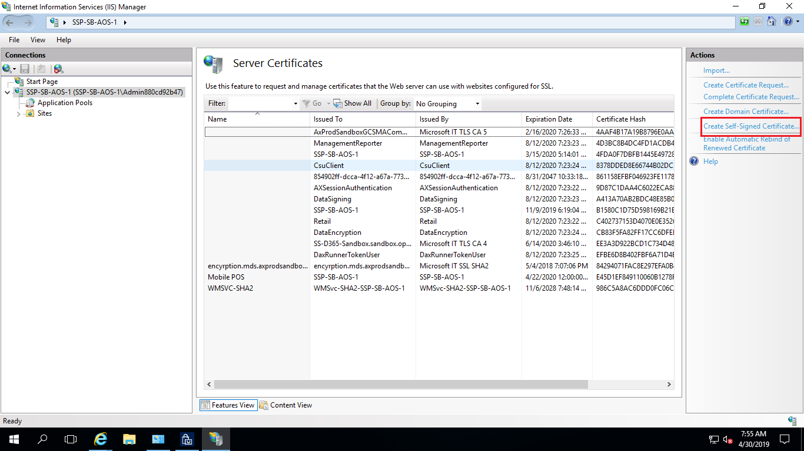Click the Back navigation arrow

(x=9, y=22)
